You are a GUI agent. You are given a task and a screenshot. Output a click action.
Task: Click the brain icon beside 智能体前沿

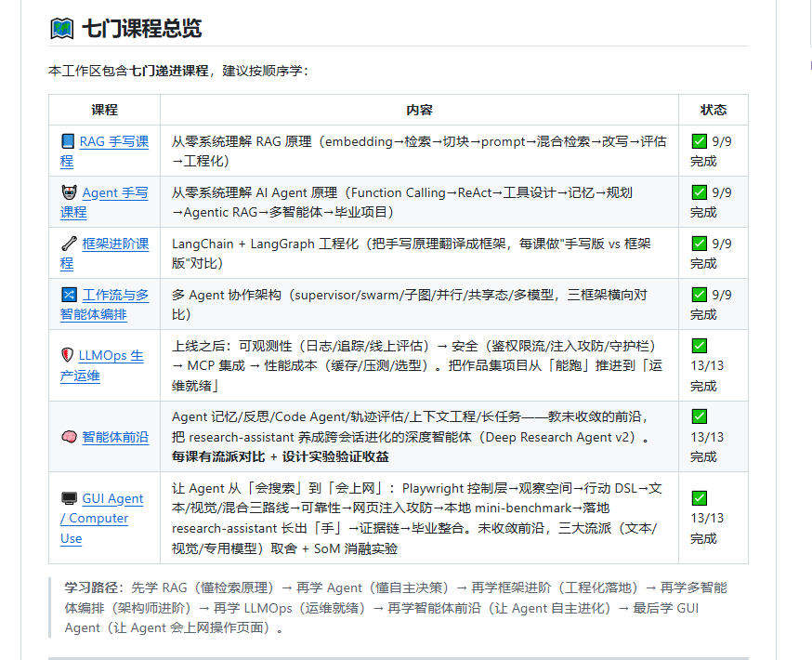pyautogui.click(x=69, y=437)
